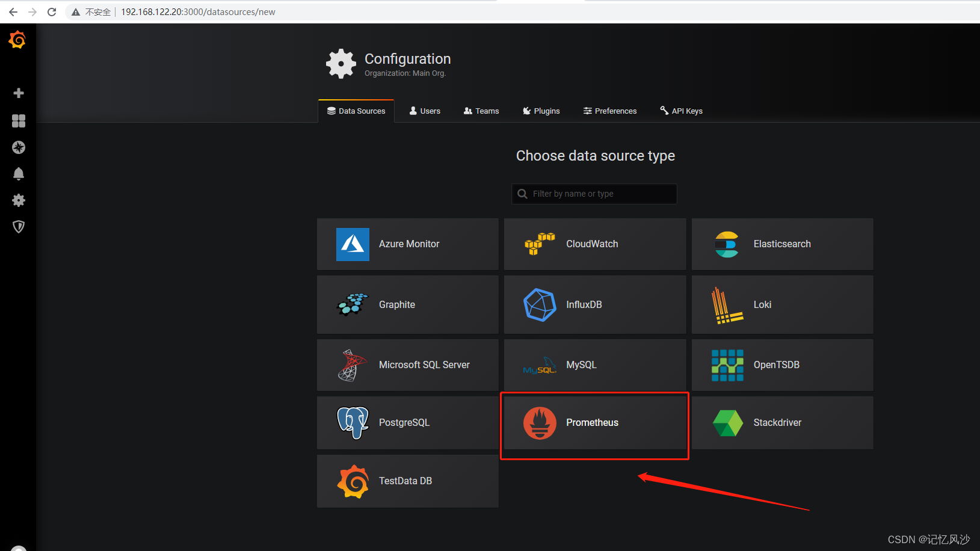Select Azure Monitor data source label

pyautogui.click(x=409, y=244)
